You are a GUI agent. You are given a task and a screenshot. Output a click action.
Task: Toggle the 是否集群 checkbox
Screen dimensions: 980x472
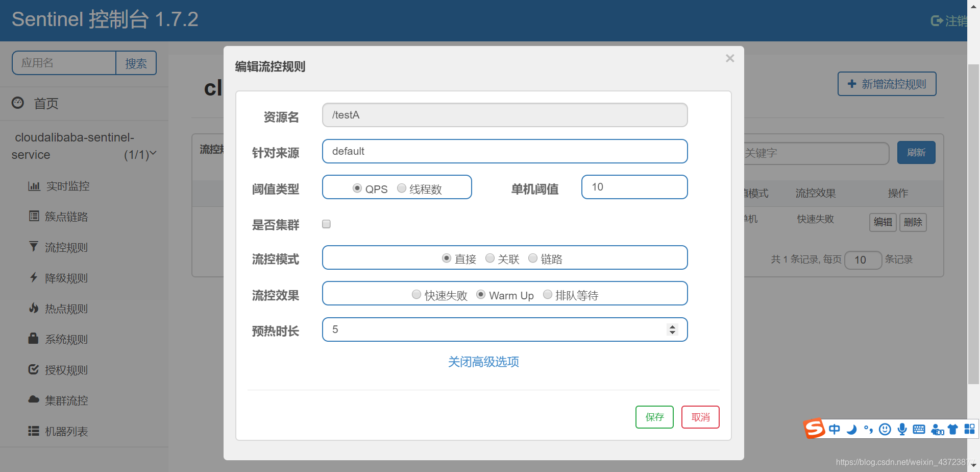point(326,224)
